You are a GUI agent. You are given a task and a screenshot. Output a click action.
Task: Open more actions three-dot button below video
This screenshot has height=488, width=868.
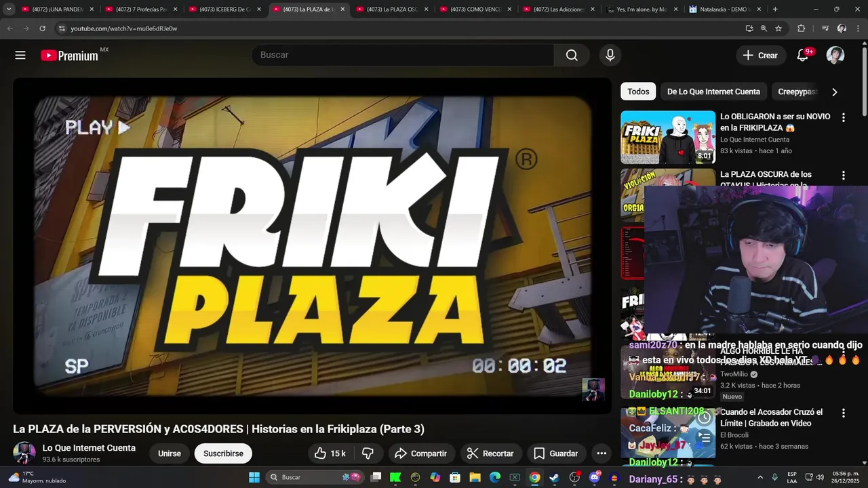(x=601, y=453)
